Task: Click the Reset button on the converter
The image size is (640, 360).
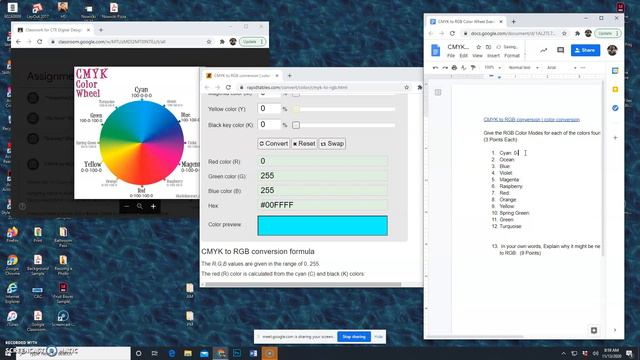Action: pyautogui.click(x=304, y=144)
